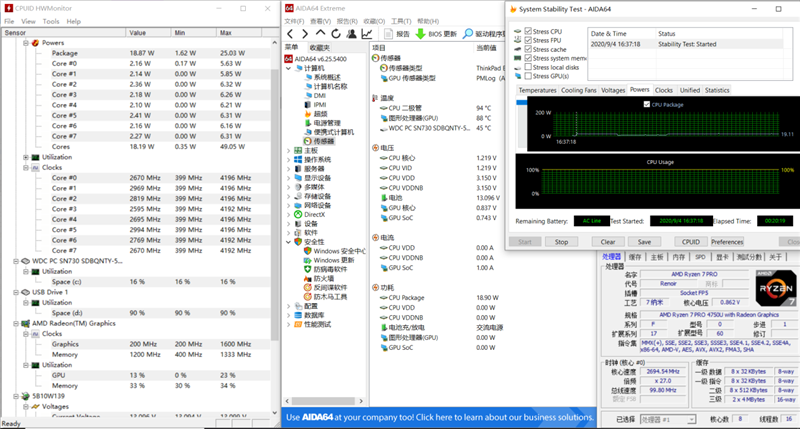The image size is (800, 429).
Task: Switch to 收藏夹 favorites tab in AIDA64
Action: pyautogui.click(x=320, y=48)
